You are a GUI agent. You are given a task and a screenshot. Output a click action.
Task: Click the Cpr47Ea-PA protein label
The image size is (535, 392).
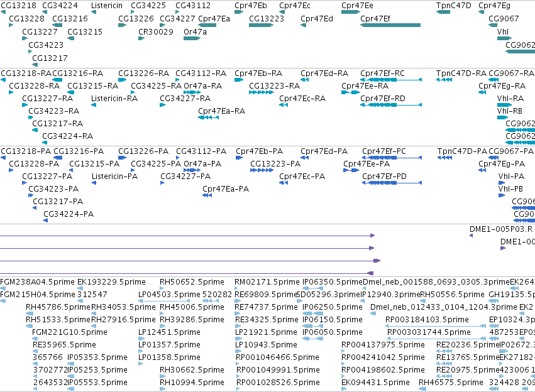[226, 189]
